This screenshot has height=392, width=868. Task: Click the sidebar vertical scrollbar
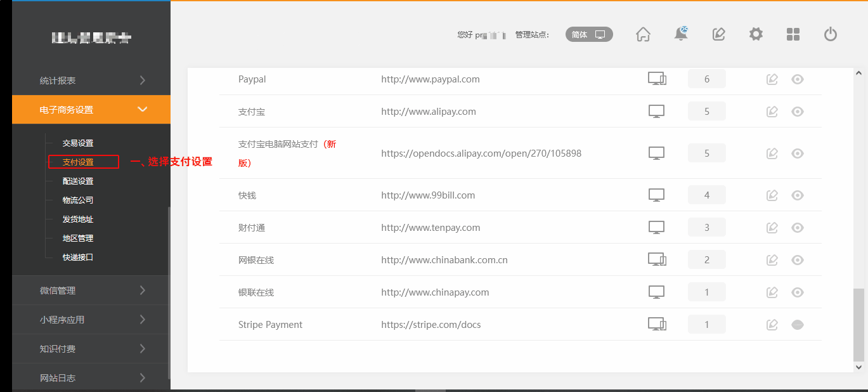click(169, 292)
